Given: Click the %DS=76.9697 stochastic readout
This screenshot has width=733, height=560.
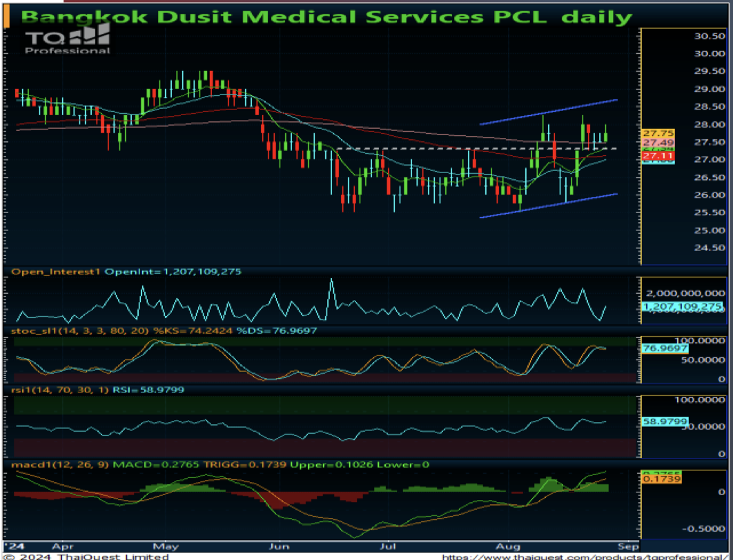Looking at the screenshot, I should click(x=277, y=330).
